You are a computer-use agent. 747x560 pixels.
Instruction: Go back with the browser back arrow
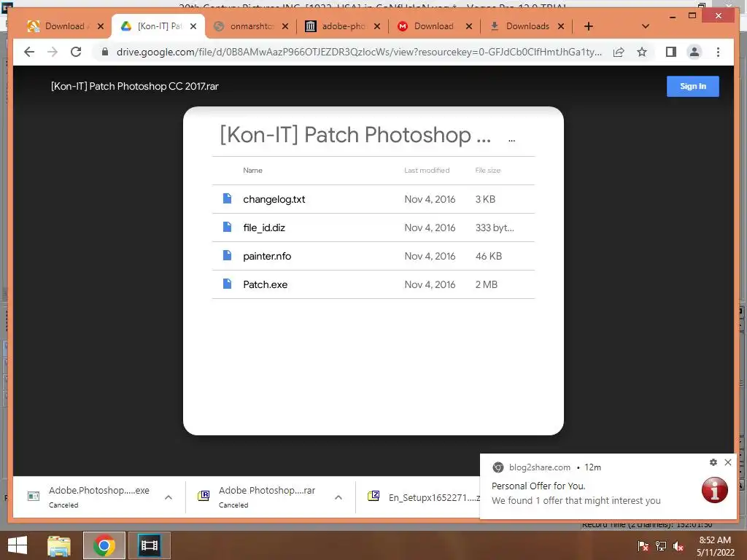coord(29,52)
